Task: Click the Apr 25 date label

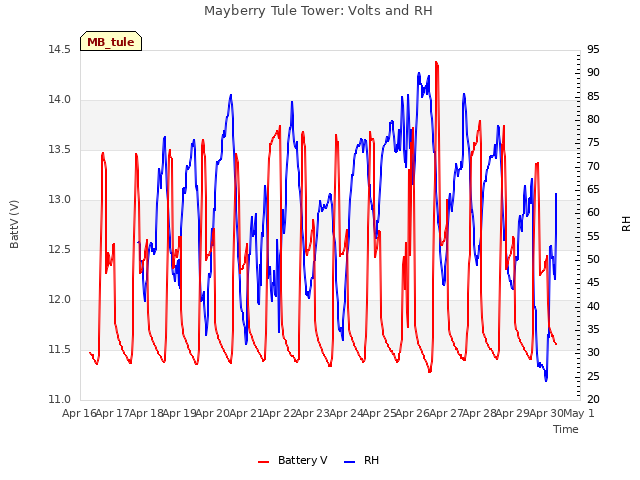Action: (379, 414)
